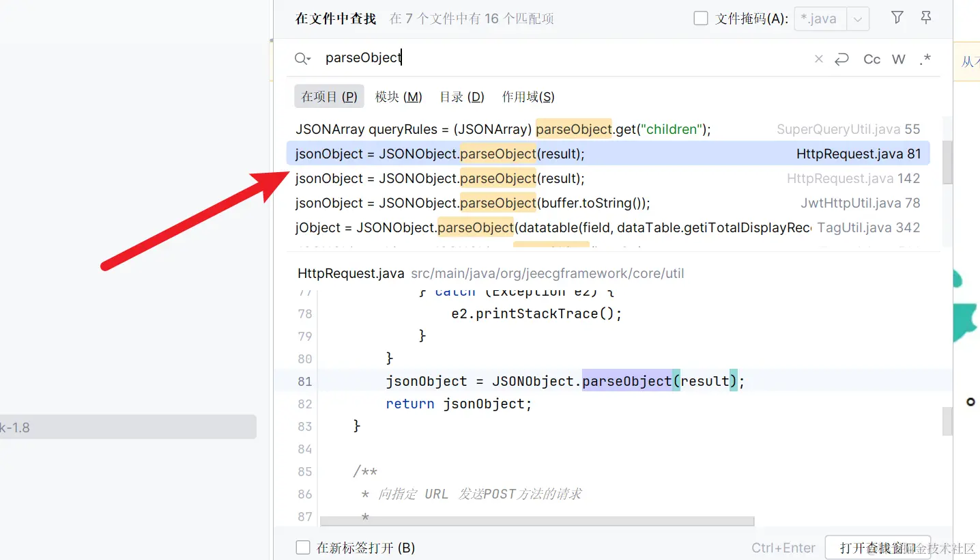Select the In Project (P) scope tab
This screenshot has width=980, height=560.
tap(330, 97)
